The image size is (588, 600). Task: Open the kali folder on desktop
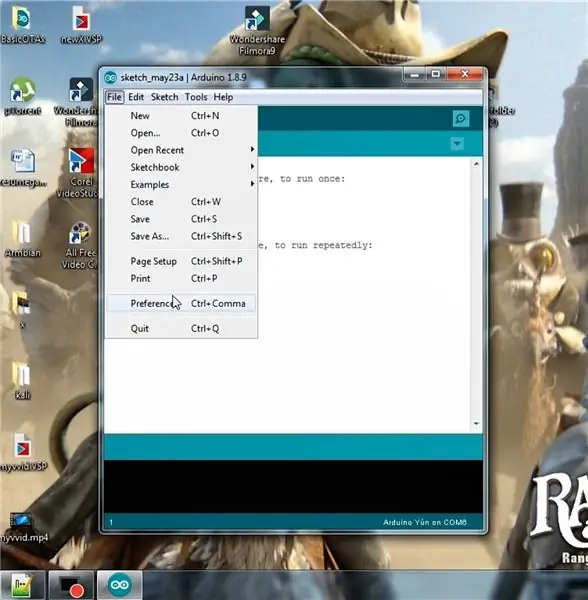22,381
